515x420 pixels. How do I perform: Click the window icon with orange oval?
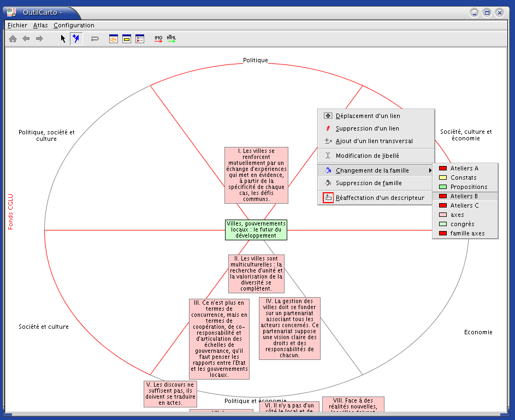114,39
